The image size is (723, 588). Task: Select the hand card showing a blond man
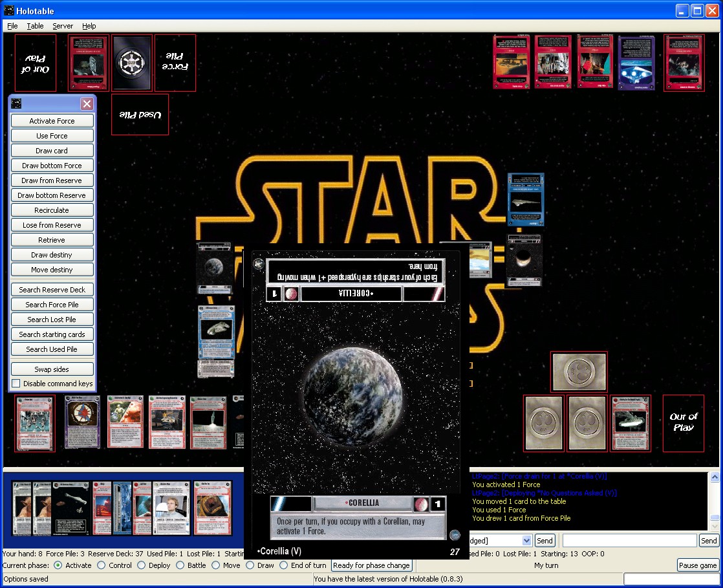point(171,508)
